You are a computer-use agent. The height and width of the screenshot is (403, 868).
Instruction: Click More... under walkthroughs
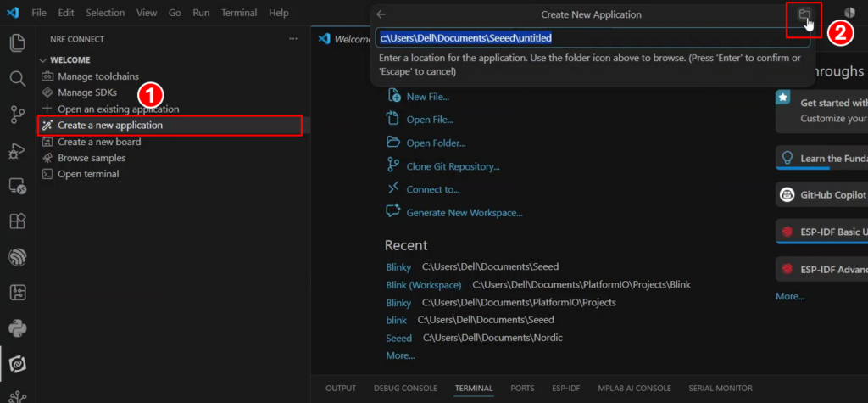pyautogui.click(x=790, y=297)
